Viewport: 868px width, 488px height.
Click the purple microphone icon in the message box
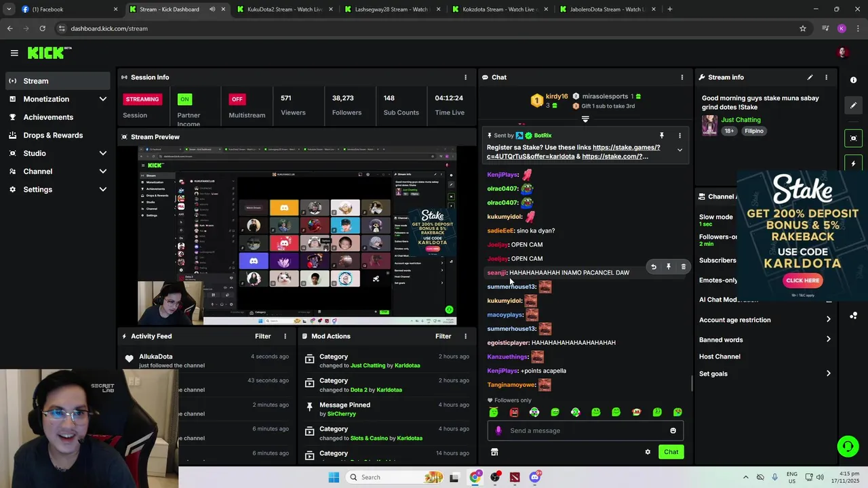tap(498, 430)
